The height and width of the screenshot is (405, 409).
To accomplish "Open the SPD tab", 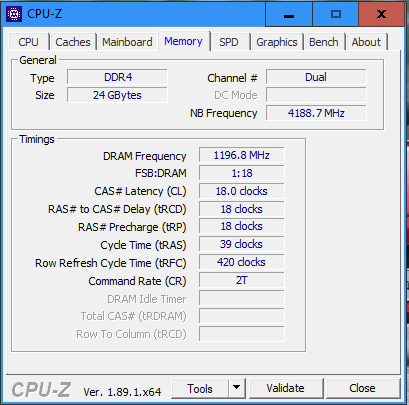I will [x=229, y=42].
